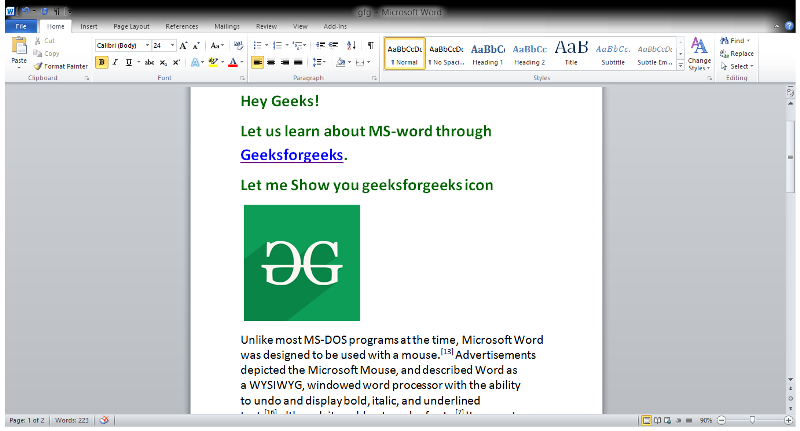Switch to Web Layout view
The width and height of the screenshot is (800, 431).
[667, 420]
